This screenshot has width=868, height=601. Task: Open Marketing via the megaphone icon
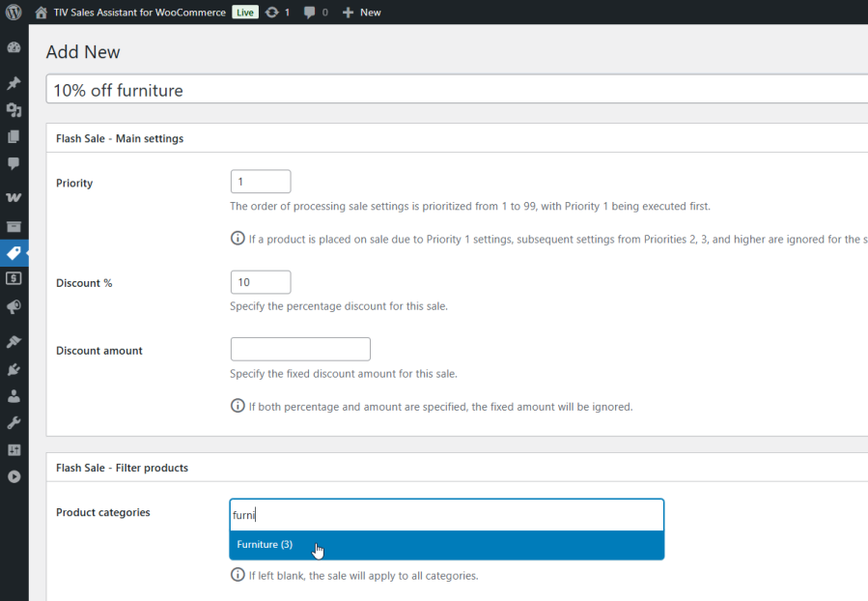point(14,306)
